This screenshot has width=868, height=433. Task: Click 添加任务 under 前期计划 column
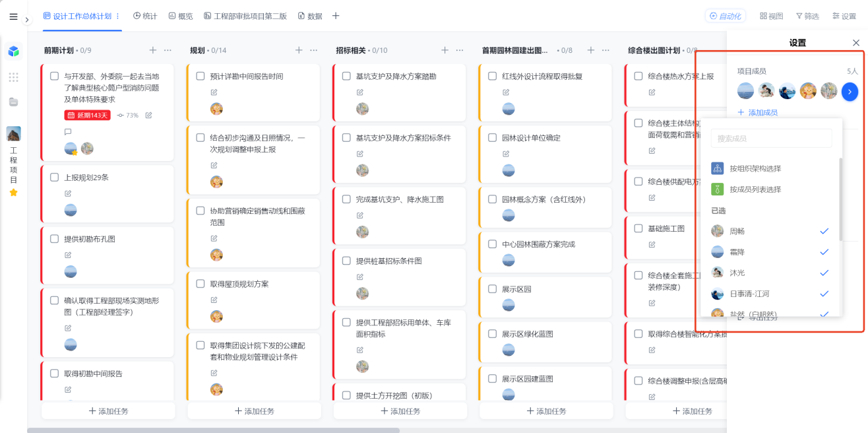[x=108, y=411]
